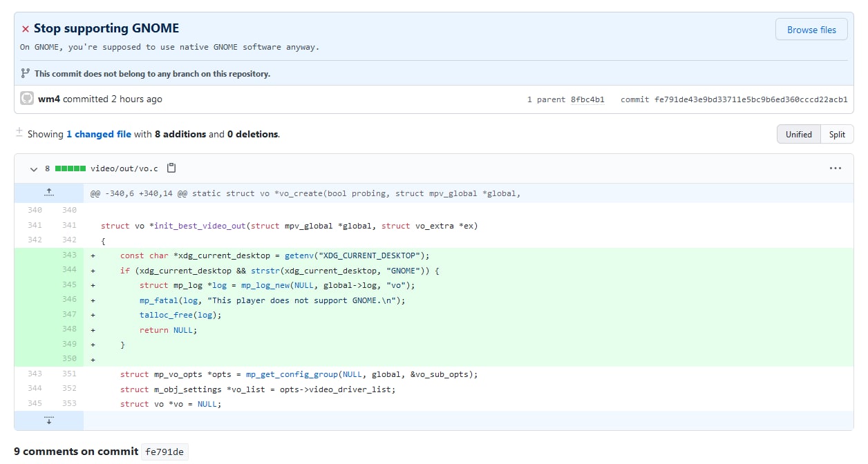
Task: Click the '9 comments on commit' heading
Action: (x=76, y=452)
